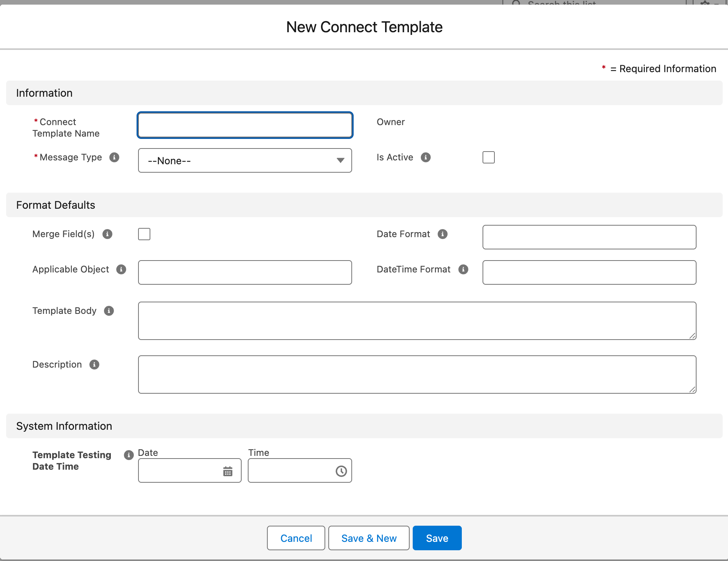This screenshot has width=728, height=561.
Task: Check the Merge Field(s) checkbox
Action: point(144,234)
